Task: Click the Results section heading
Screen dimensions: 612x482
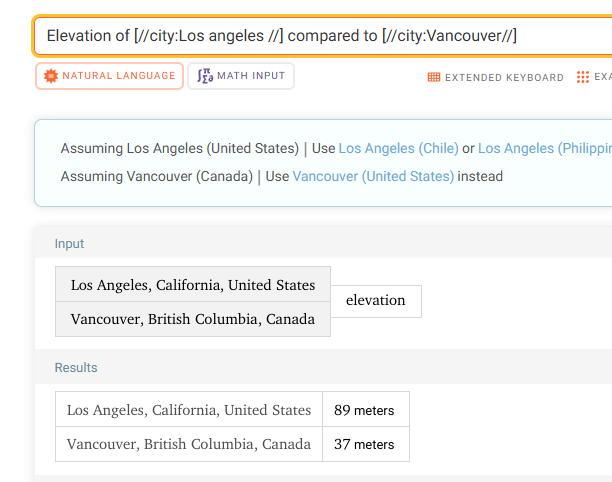Action: pyautogui.click(x=76, y=368)
